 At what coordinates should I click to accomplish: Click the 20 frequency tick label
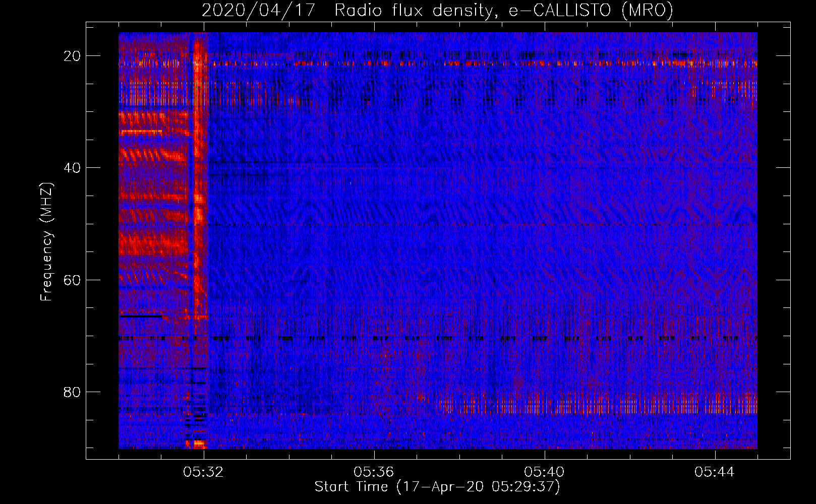[x=72, y=56]
